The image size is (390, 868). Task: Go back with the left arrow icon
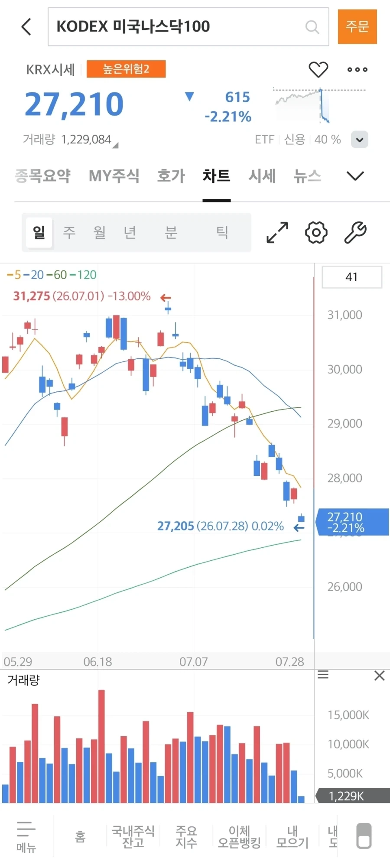point(26,27)
